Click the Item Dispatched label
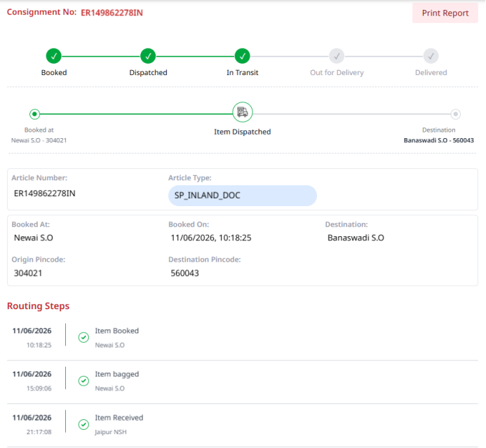The height and width of the screenshot is (448, 486). (243, 132)
